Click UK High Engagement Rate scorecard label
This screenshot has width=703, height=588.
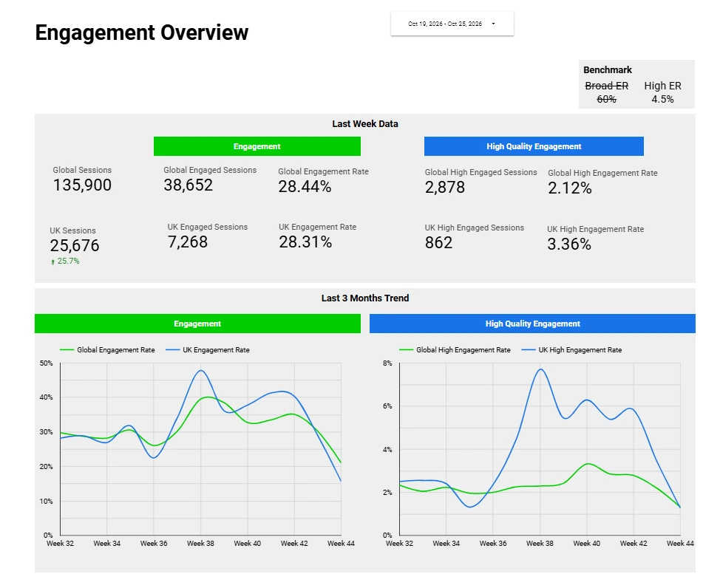pyautogui.click(x=595, y=229)
